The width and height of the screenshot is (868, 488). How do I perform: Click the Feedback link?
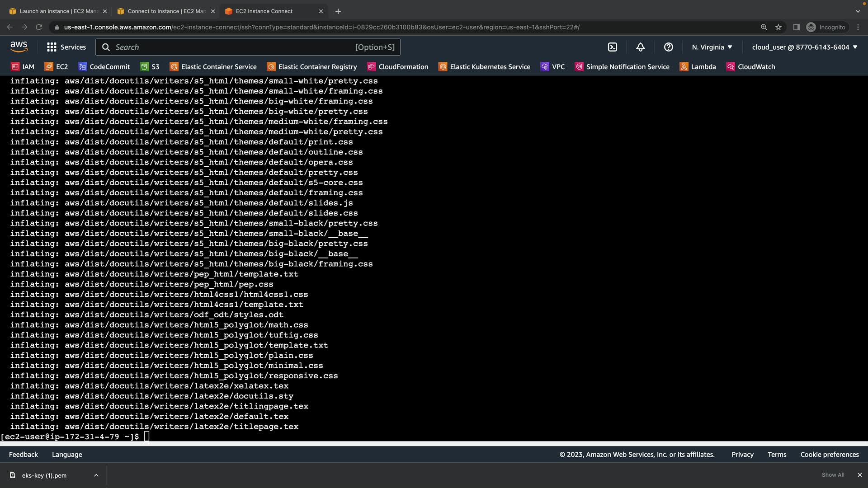point(24,455)
